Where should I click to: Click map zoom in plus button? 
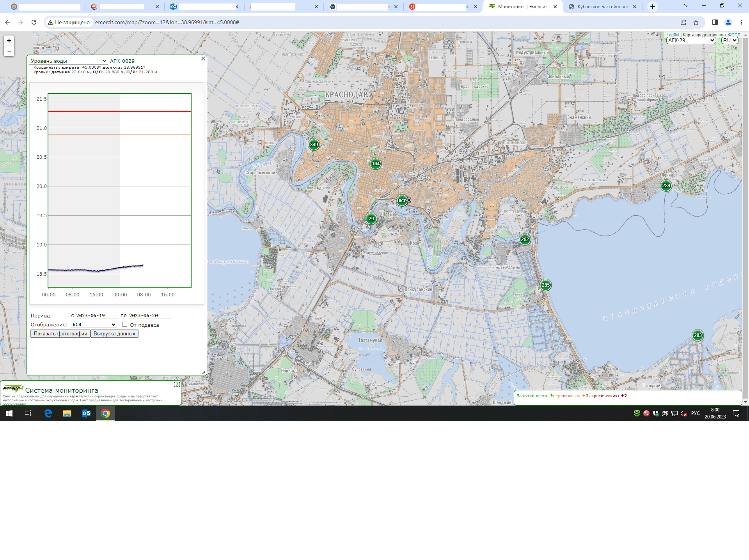tap(9, 41)
